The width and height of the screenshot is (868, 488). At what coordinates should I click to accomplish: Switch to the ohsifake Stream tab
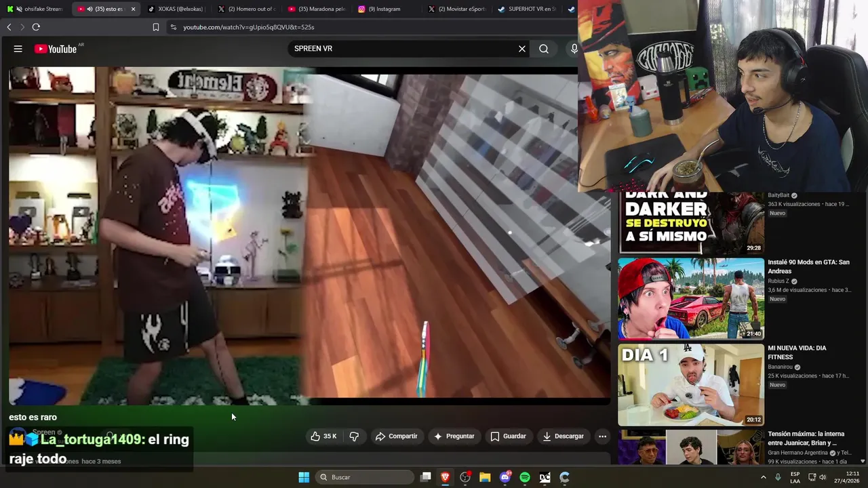[35, 9]
